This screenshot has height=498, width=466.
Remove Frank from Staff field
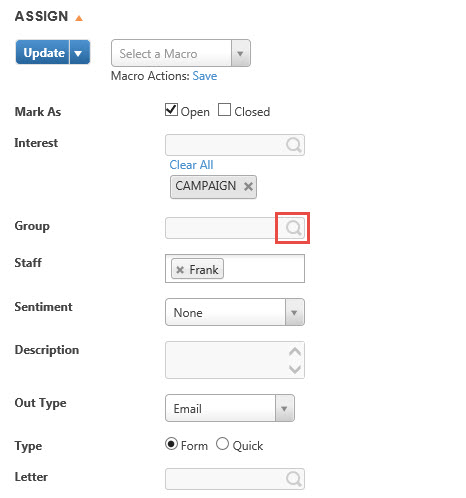click(180, 270)
